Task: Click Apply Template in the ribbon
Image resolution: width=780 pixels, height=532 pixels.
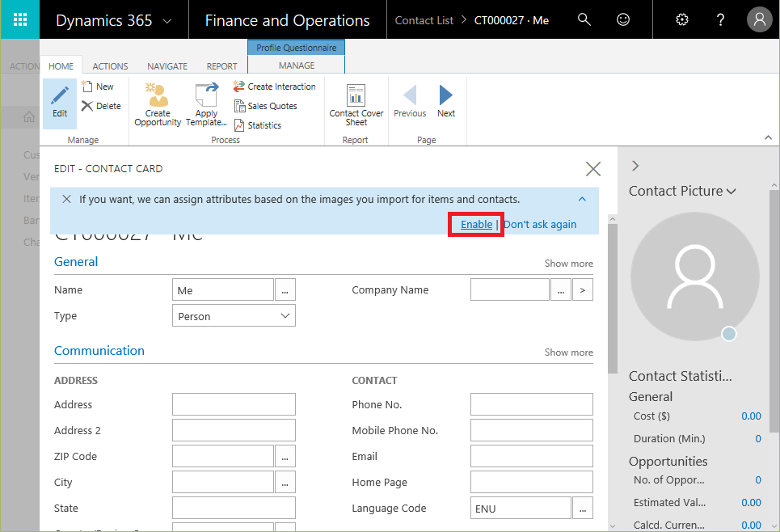Action: [x=206, y=104]
